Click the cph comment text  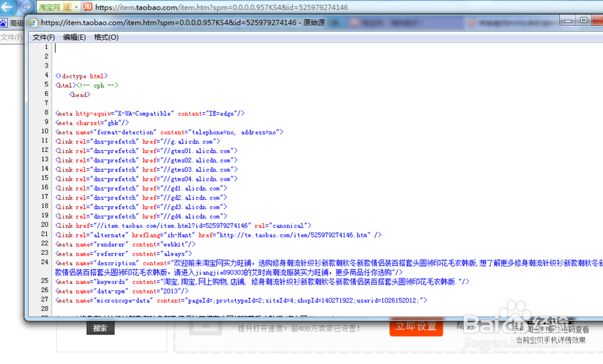pyautogui.click(x=97, y=86)
